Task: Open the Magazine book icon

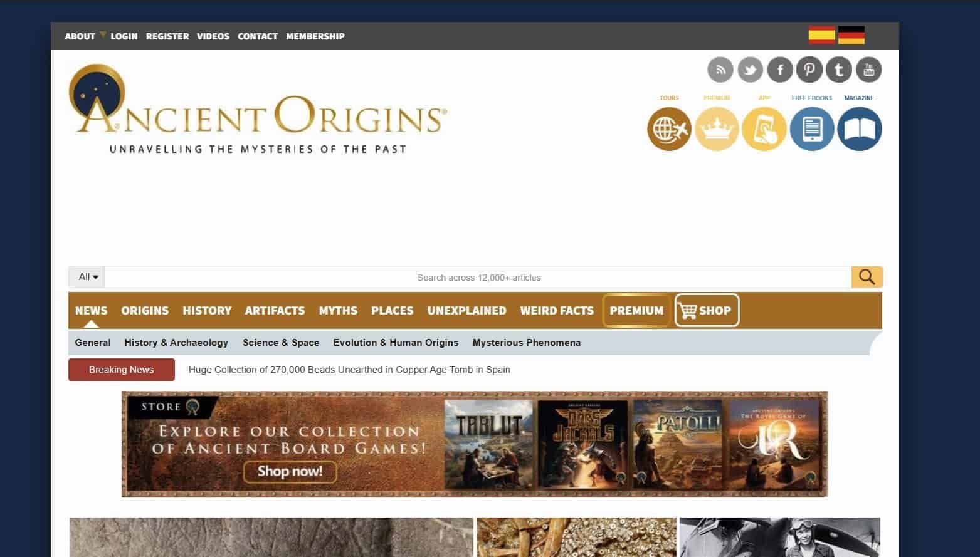Action: [x=860, y=129]
